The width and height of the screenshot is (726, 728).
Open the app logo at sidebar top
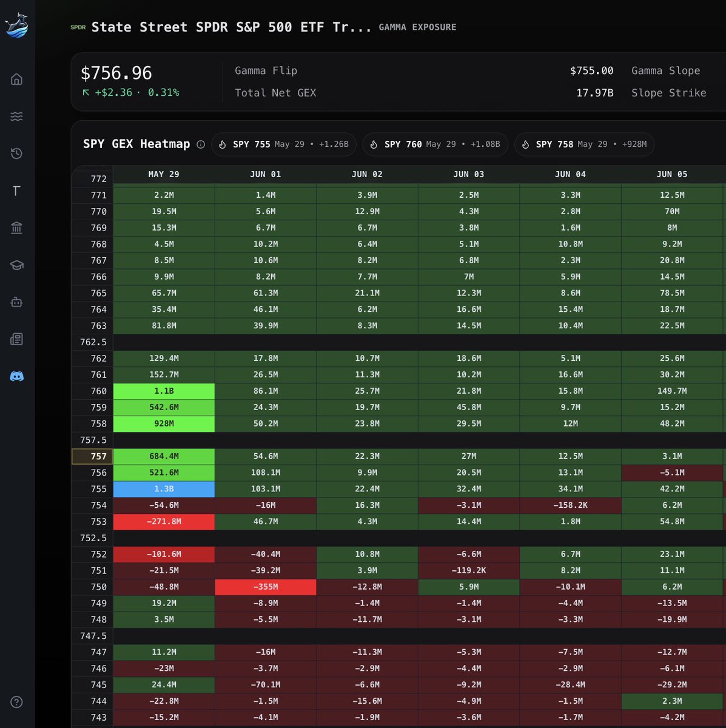pos(16,25)
